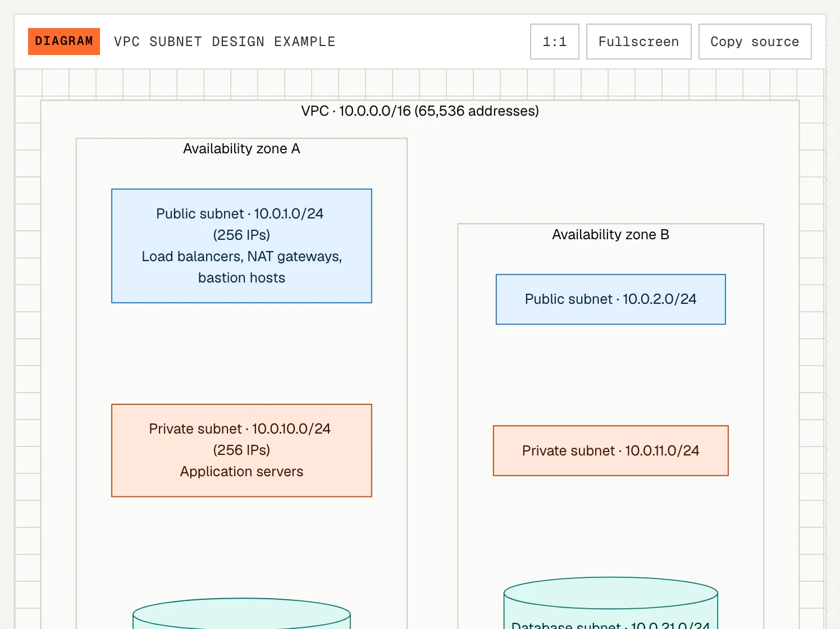Reset diagram zoom with the 1:1 button
The height and width of the screenshot is (629, 840).
(555, 42)
